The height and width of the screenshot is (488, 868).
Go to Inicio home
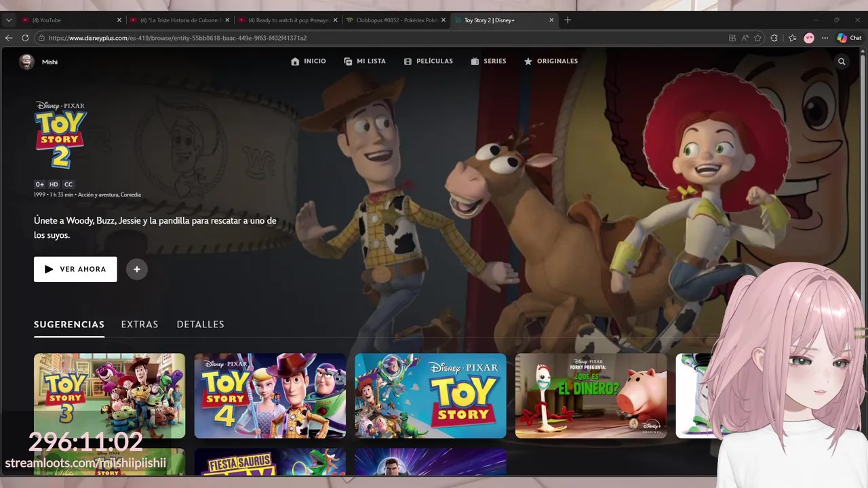[x=308, y=61]
